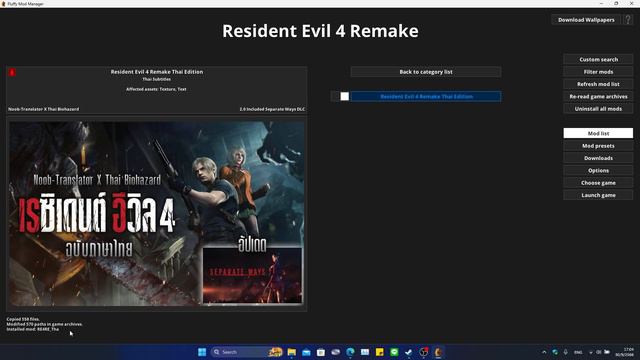Click the red mod status icon

[12, 72]
